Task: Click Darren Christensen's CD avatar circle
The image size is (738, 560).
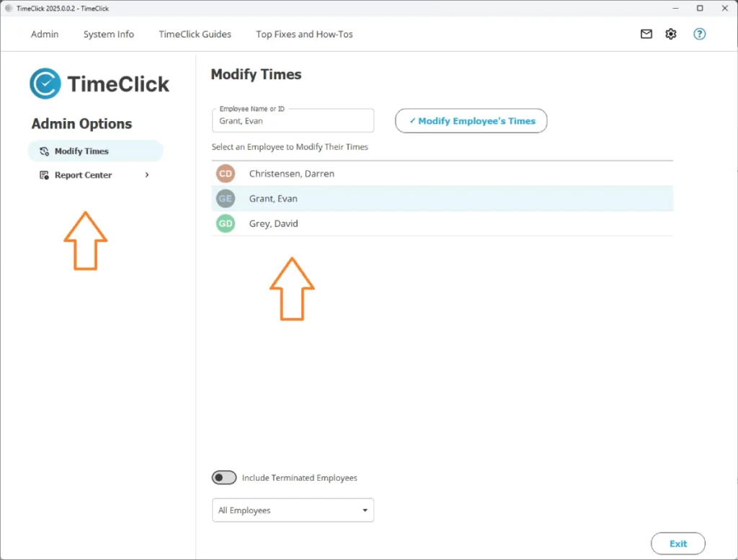Action: 226,173
